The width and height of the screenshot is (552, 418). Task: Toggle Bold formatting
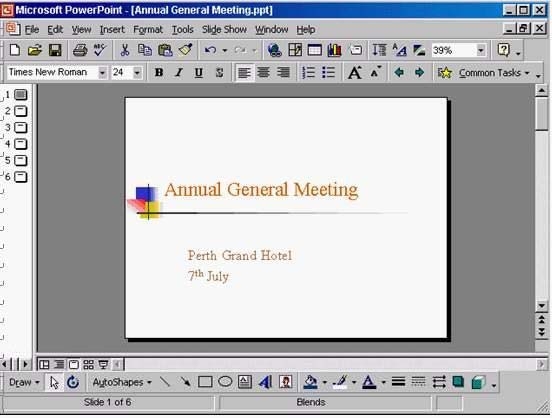click(x=159, y=73)
